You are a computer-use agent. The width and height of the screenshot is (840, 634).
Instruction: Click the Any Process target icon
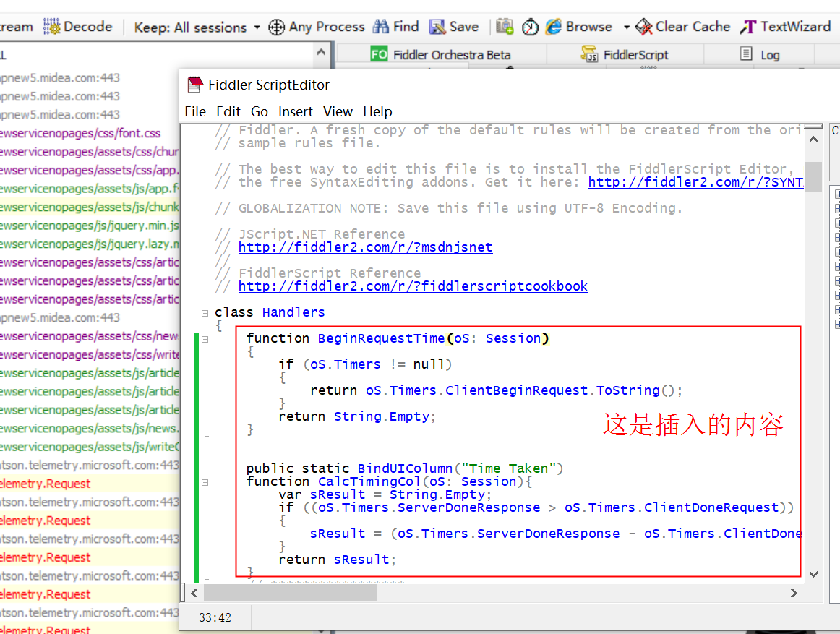tap(276, 27)
